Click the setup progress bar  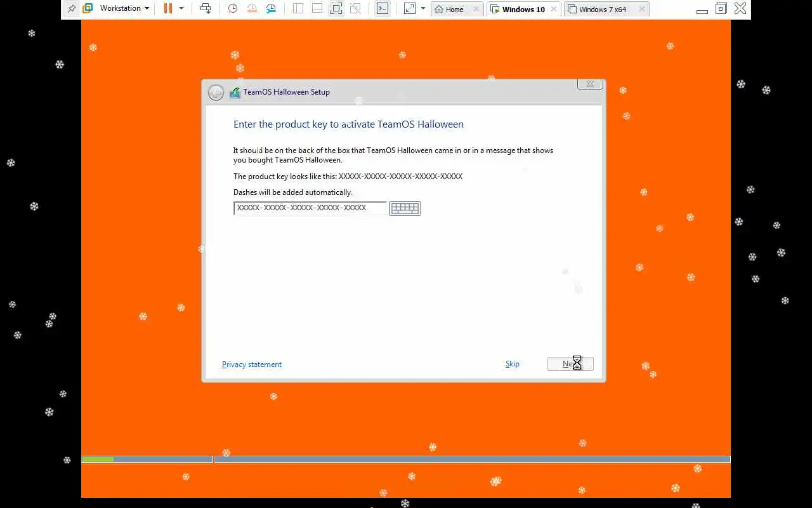[x=406, y=459]
